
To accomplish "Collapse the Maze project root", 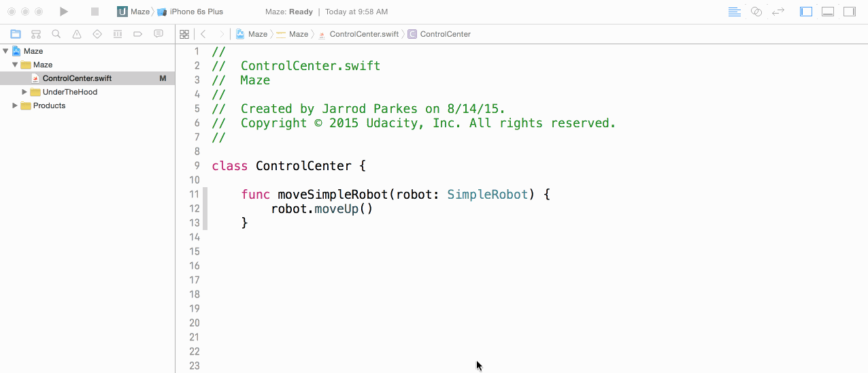I will [5, 51].
